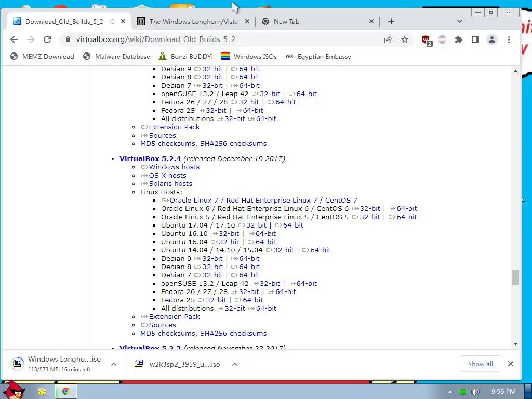Viewport: 532px width, 399px height.
Task: Bookmark this page with the star icon
Action: point(404,39)
